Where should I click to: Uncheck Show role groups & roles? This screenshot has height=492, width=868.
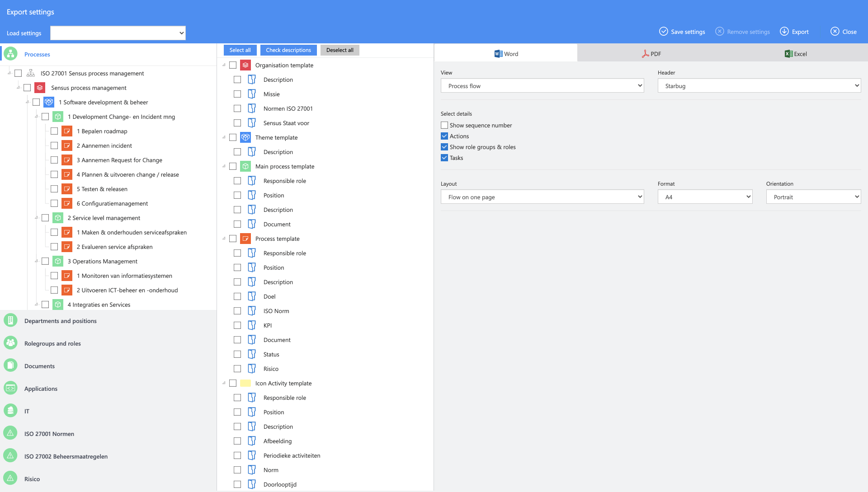coord(444,147)
